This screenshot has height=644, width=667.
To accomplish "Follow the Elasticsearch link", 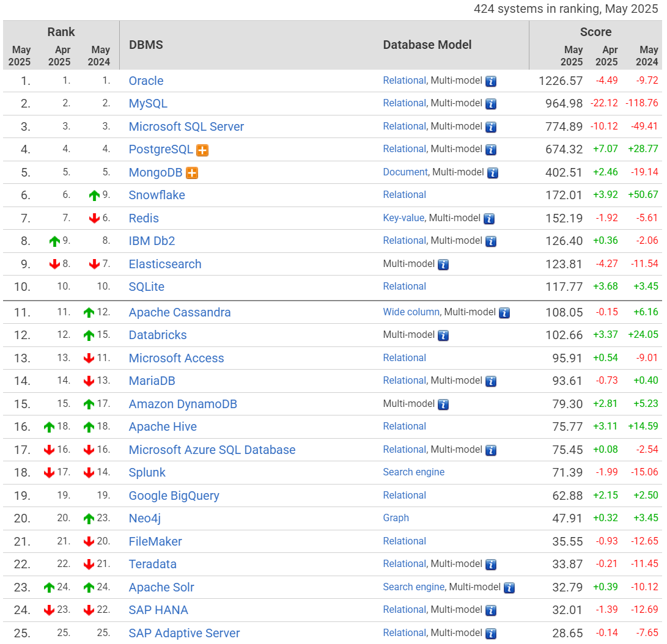I will click(165, 265).
